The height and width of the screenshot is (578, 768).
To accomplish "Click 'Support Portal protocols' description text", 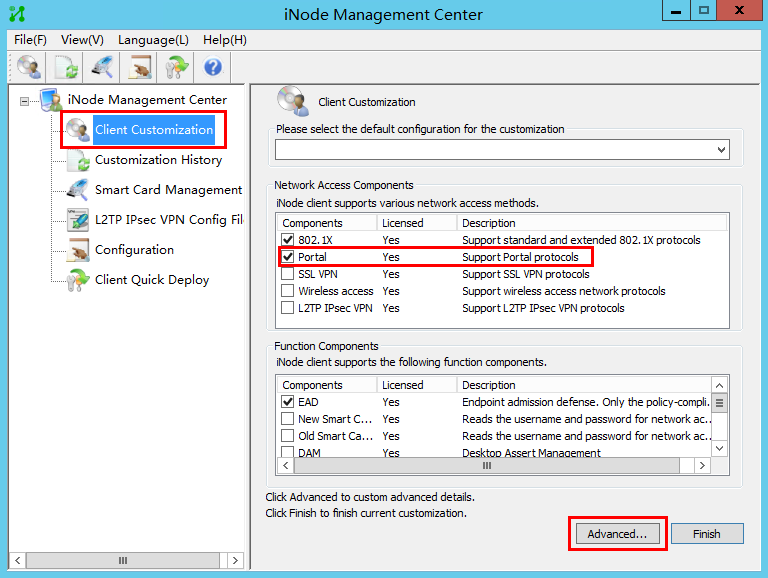I will [x=520, y=257].
